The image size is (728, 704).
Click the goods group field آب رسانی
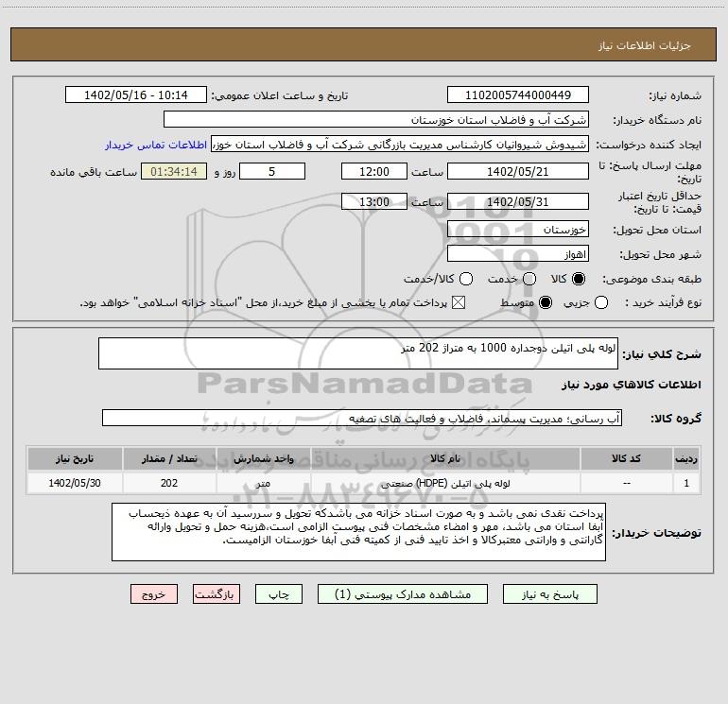coord(362,418)
